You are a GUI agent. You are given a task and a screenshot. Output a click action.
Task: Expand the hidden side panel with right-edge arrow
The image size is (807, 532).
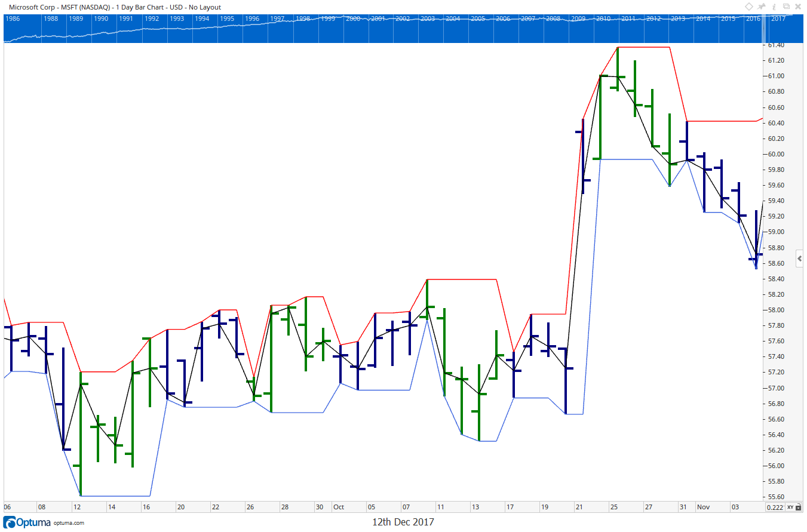coord(800,259)
